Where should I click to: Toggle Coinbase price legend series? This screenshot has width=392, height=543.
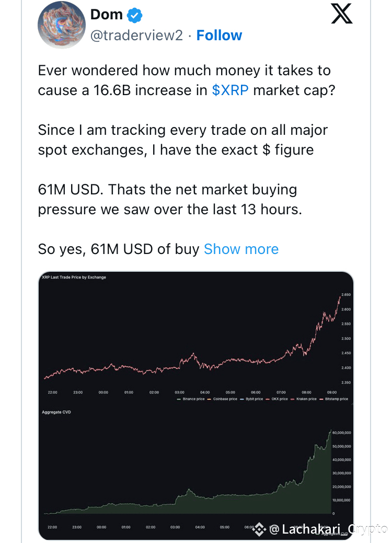[222, 399]
